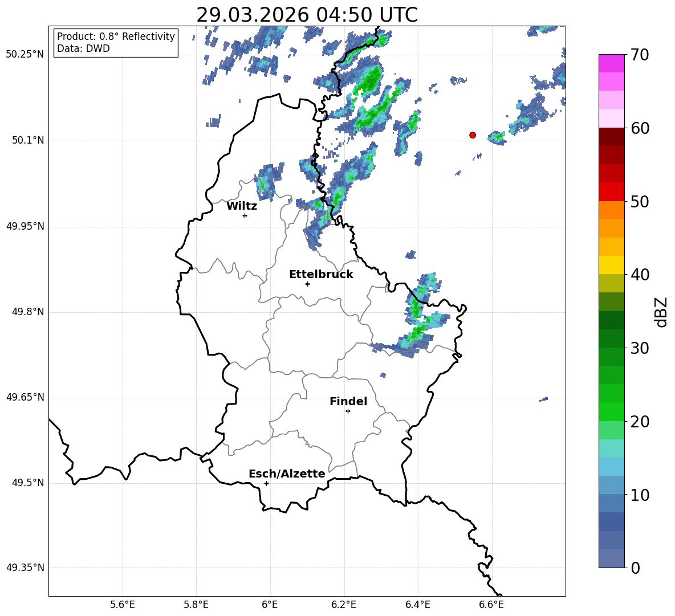Viewport: 675px width, 616px height.
Task: Click the red dot radar marker
Action: point(473,135)
